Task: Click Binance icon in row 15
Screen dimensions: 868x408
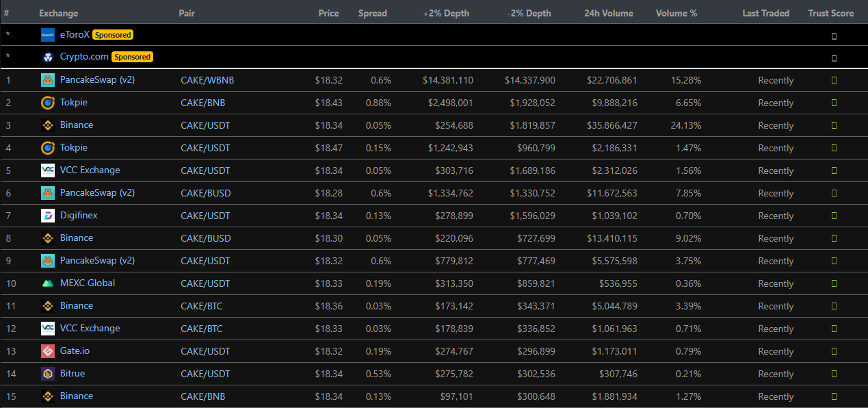Action: tap(48, 396)
